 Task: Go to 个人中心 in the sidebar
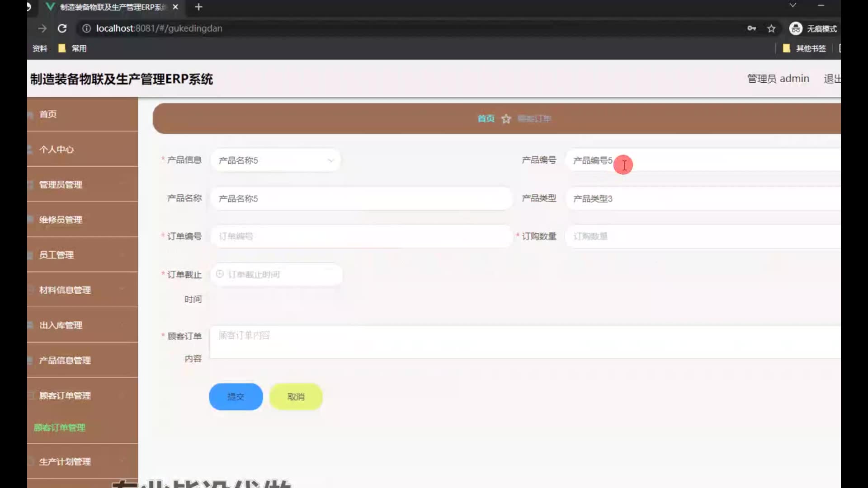57,150
